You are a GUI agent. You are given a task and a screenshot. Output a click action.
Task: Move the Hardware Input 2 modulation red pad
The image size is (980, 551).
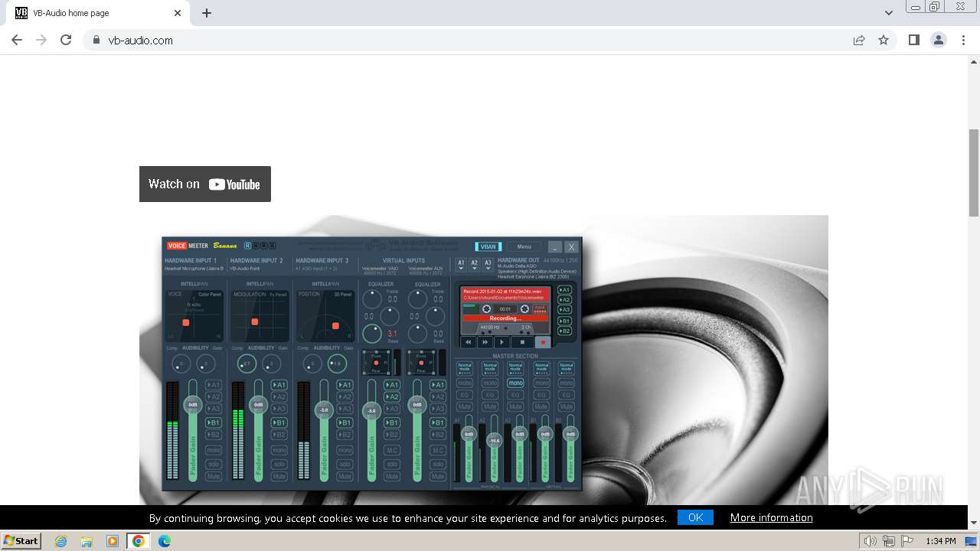[x=254, y=321]
